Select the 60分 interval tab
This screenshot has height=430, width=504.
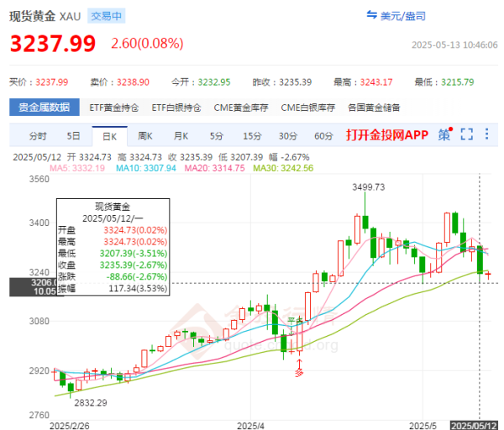click(x=323, y=135)
